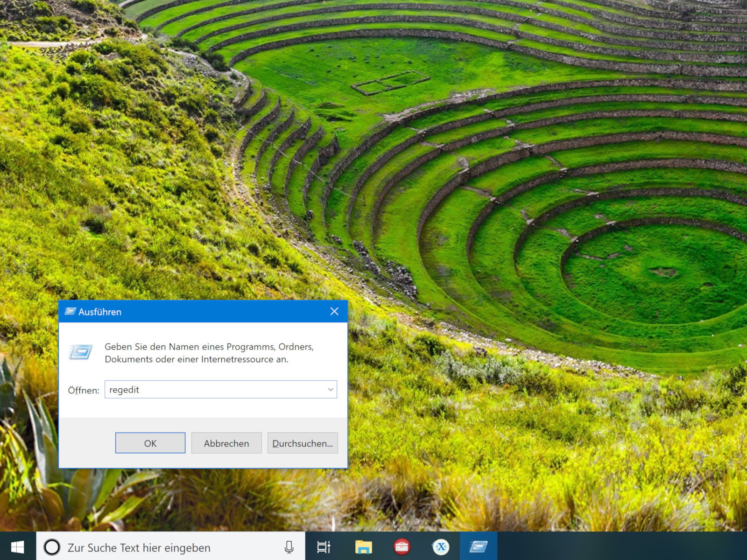Click the "Geben Sie den Namen" description text
Viewport: 747px width, 560px height.
pyautogui.click(x=209, y=353)
